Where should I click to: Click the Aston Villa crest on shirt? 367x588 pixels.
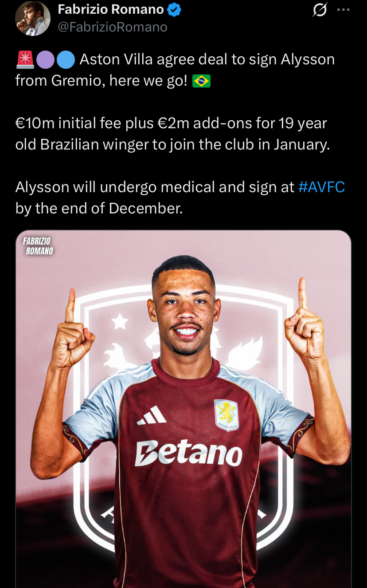(226, 415)
